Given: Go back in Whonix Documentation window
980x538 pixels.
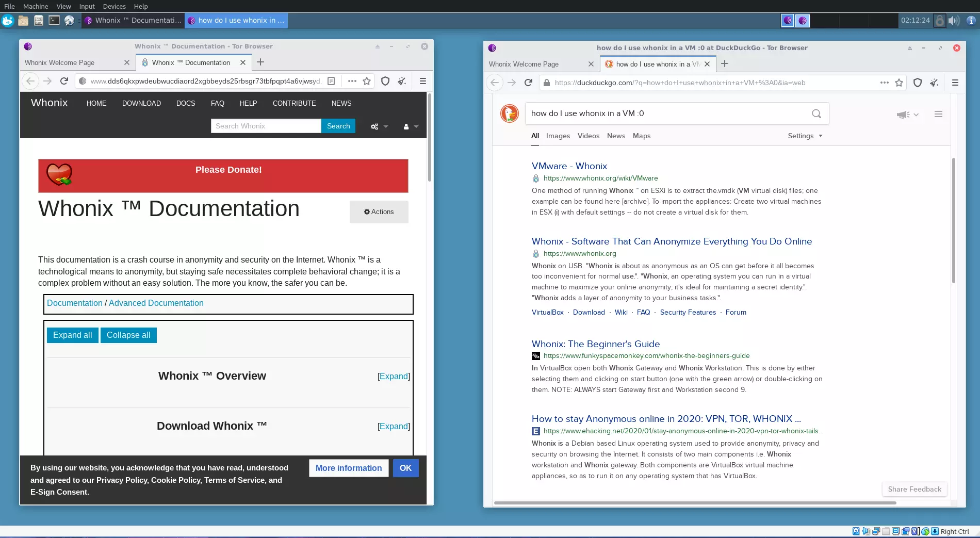Looking at the screenshot, I should pos(30,81).
